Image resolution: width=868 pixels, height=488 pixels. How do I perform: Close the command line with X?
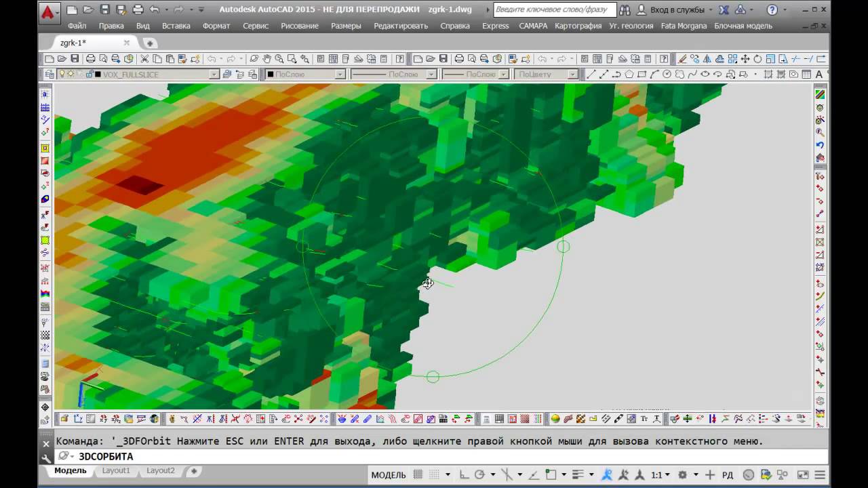pyautogui.click(x=45, y=444)
